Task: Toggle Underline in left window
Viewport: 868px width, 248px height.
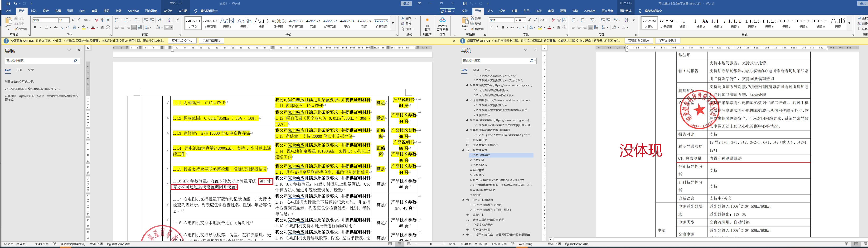Action: pos(46,28)
